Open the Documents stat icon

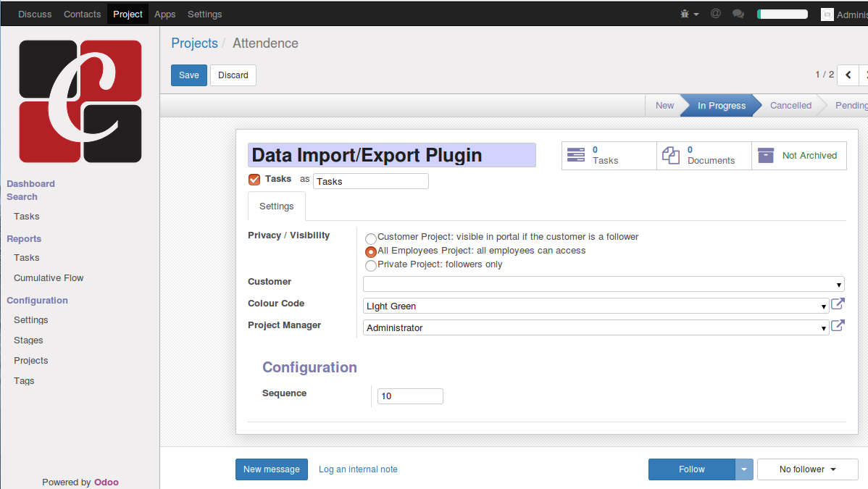click(x=671, y=156)
